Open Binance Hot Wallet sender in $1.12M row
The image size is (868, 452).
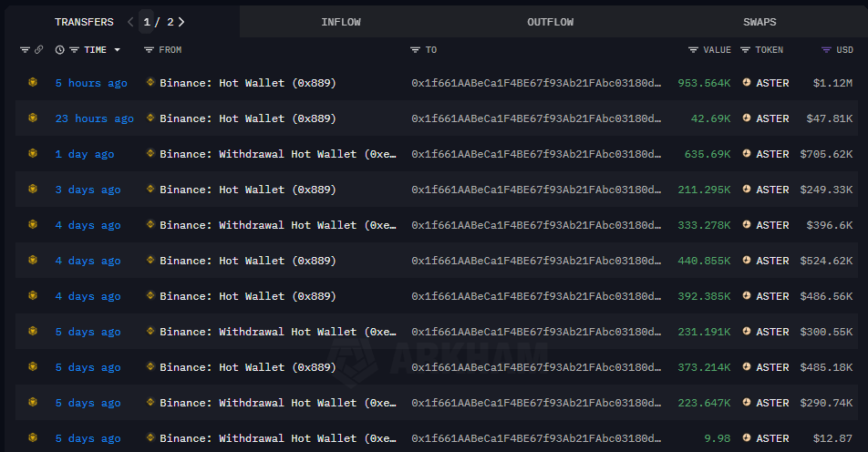click(x=248, y=83)
